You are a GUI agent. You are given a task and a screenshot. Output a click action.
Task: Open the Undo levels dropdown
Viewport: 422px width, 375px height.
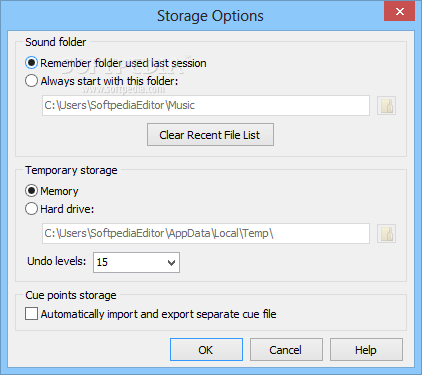[x=136, y=262]
